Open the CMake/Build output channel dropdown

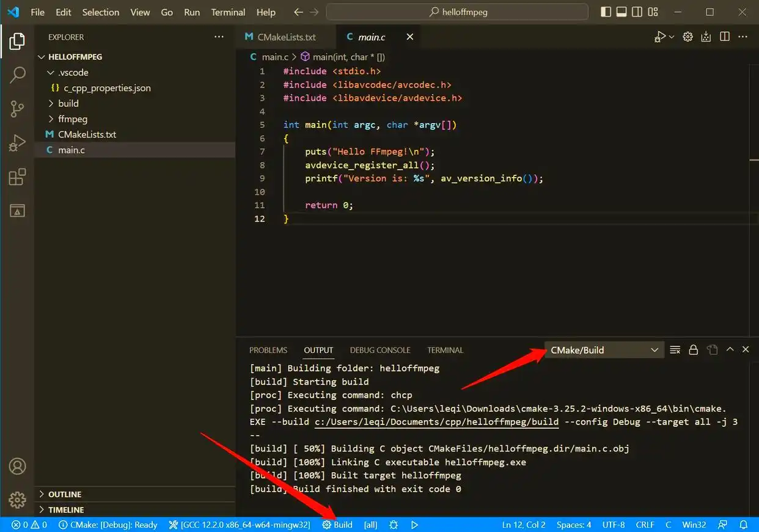(x=604, y=350)
